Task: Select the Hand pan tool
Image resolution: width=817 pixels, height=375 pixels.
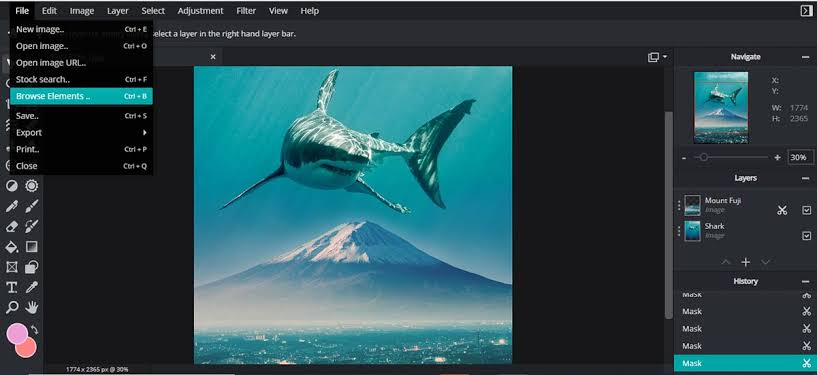Action: 32,307
